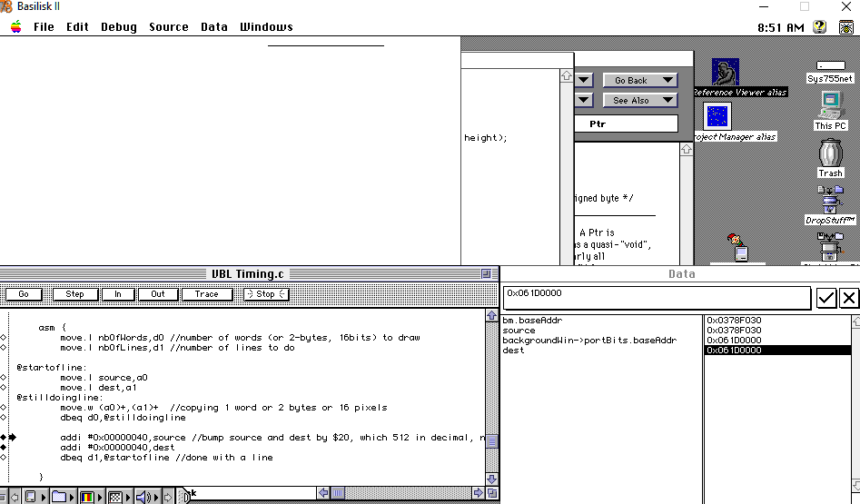This screenshot has width=860, height=504.
Task: Click the first Control Strip document module icon
Action: [x=31, y=497]
